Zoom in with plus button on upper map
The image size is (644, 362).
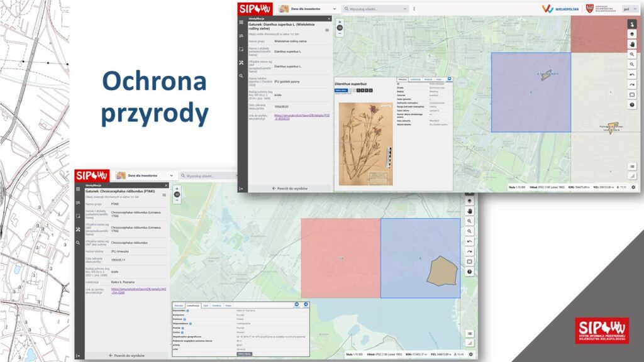click(340, 22)
